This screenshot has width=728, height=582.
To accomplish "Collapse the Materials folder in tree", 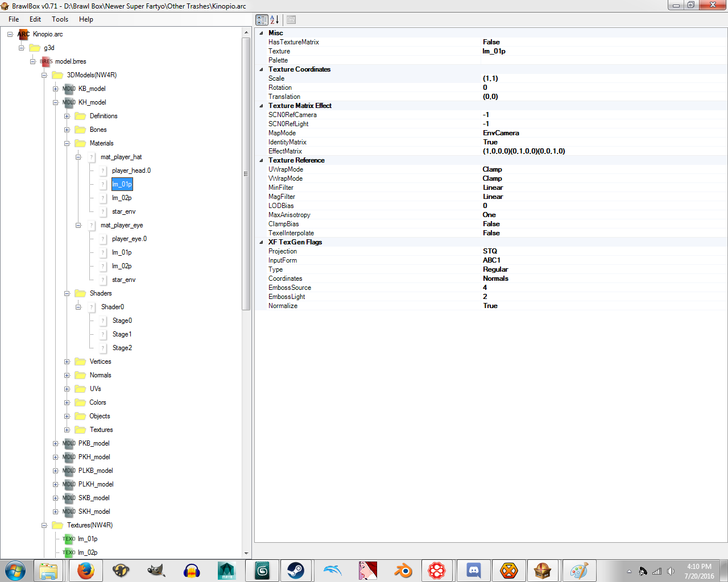I will [x=67, y=143].
